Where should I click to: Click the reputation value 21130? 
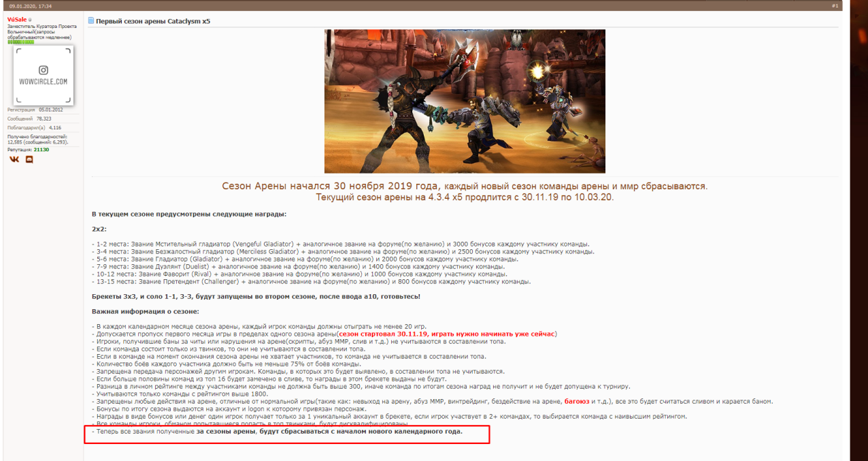click(x=37, y=149)
